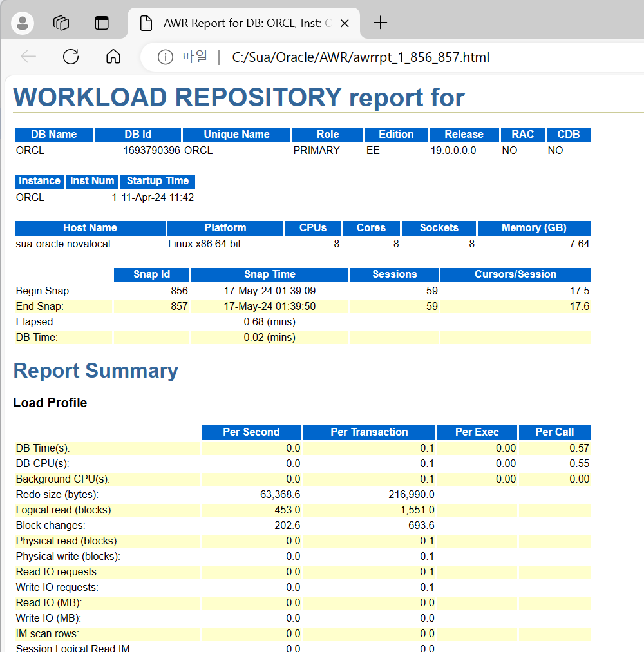The height and width of the screenshot is (652, 644).
Task: Click the address bar file path
Action: 361,57
